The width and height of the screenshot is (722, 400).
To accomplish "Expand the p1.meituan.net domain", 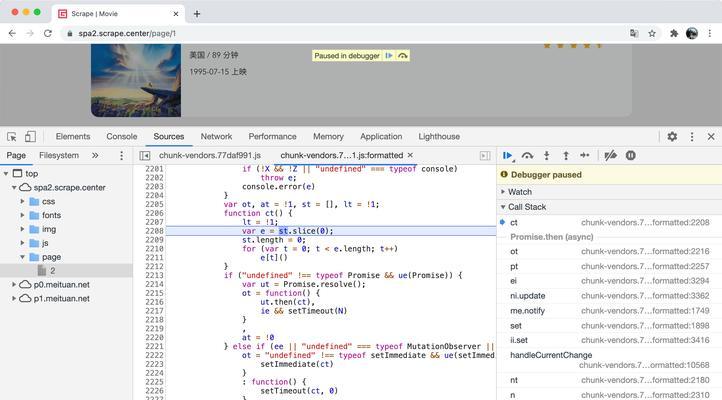I will click(x=14, y=298).
